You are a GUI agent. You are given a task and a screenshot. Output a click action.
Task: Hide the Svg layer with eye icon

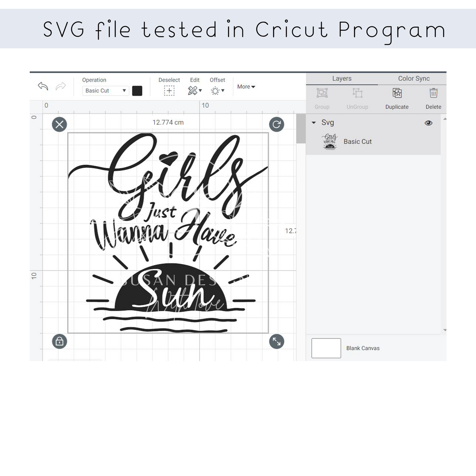tap(428, 123)
